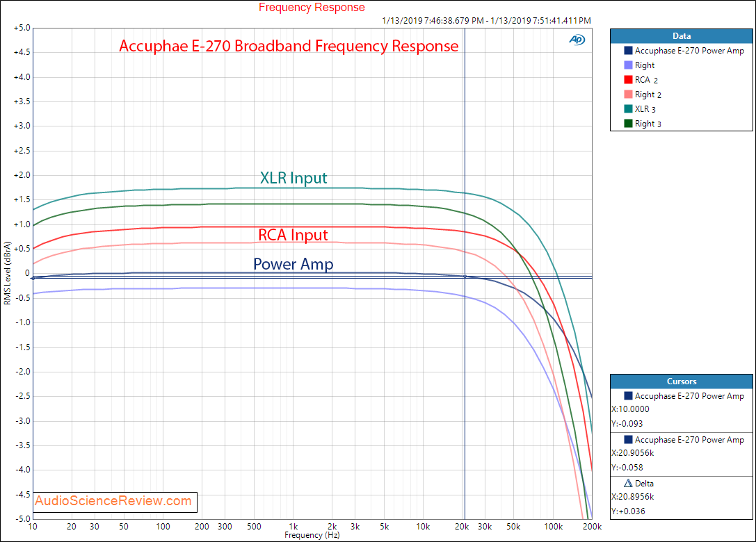Click the XLR 3 legend label text
The image size is (756, 542).
coord(645,109)
